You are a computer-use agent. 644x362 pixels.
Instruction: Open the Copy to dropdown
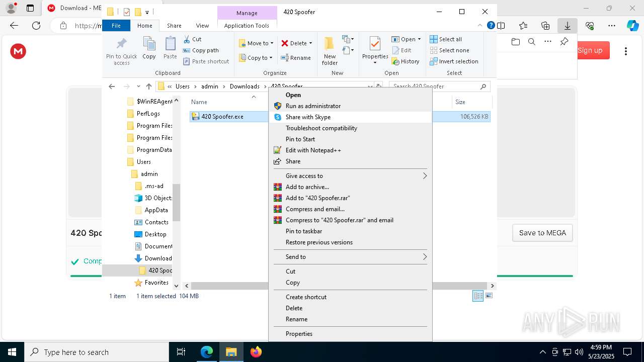(256, 58)
